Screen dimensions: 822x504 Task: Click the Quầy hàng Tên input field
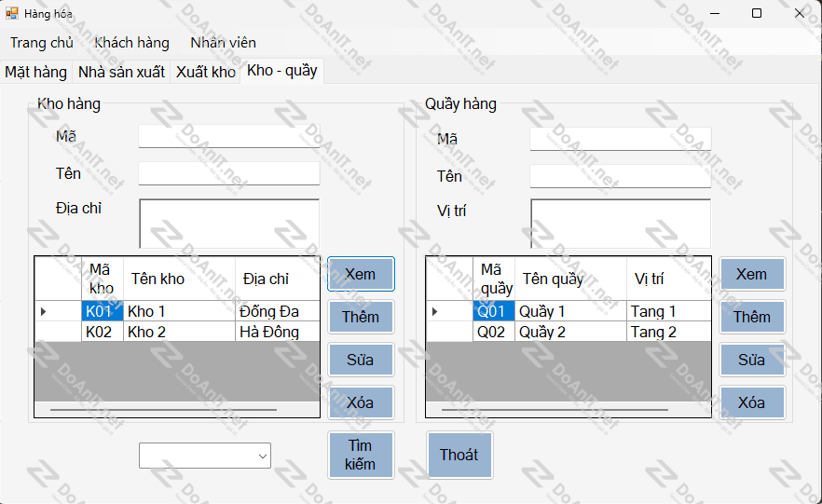(620, 176)
